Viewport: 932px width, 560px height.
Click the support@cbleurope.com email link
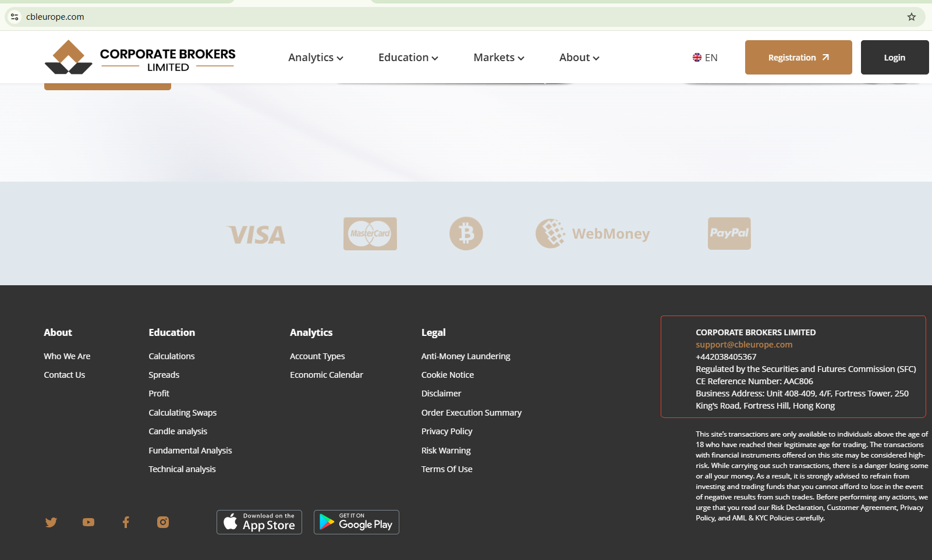tap(744, 345)
